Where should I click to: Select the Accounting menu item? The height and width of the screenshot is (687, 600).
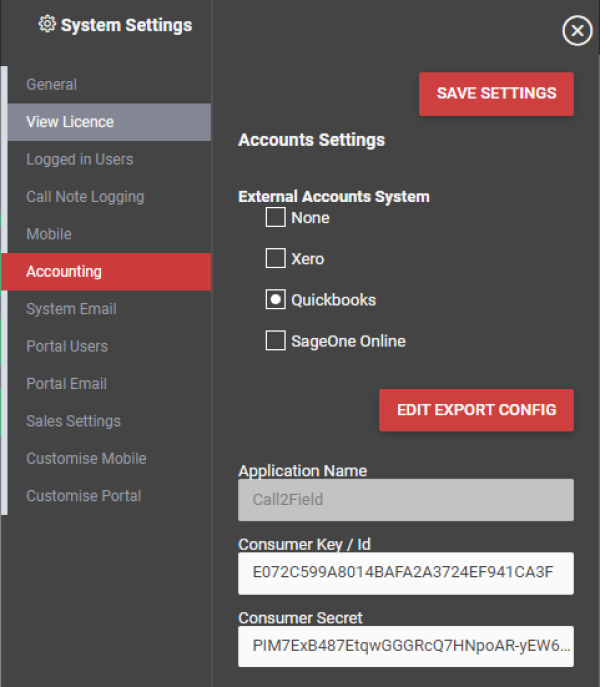tap(106, 272)
